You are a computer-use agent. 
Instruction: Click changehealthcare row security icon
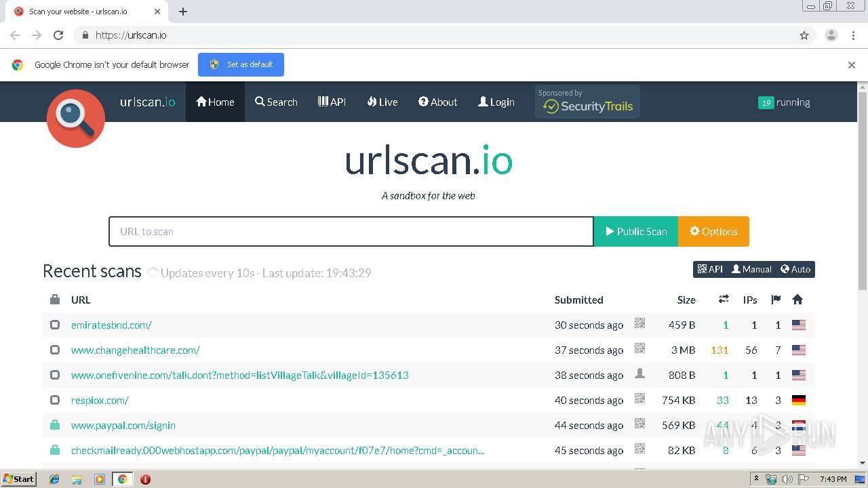click(x=55, y=350)
